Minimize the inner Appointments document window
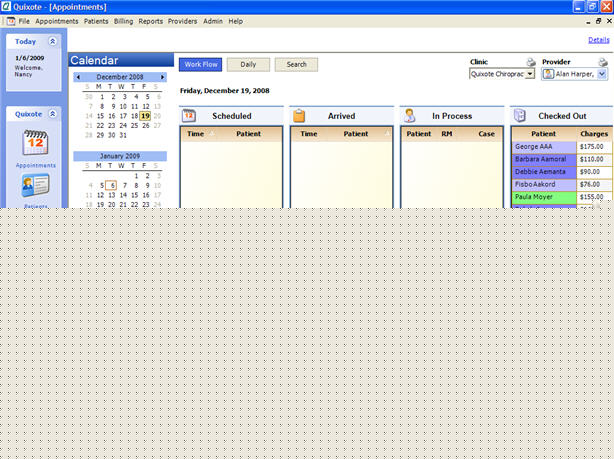This screenshot has height=459, width=614. 588,22
